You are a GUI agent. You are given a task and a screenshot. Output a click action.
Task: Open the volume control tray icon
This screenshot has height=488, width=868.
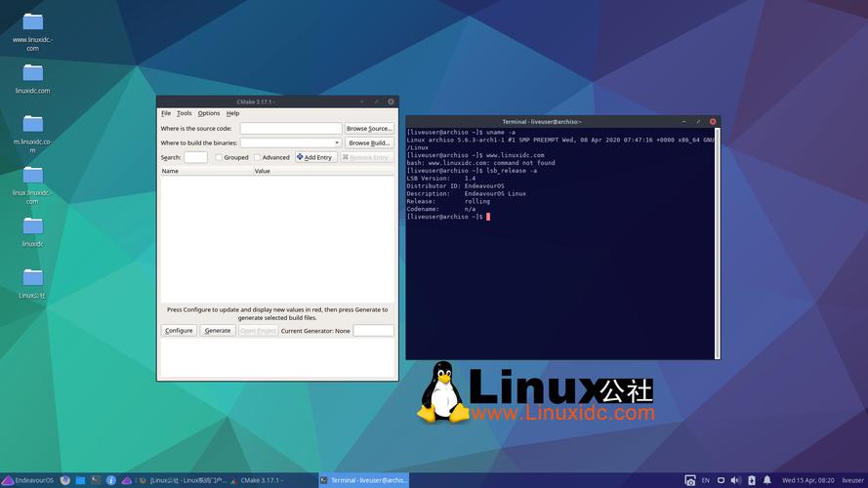point(735,480)
